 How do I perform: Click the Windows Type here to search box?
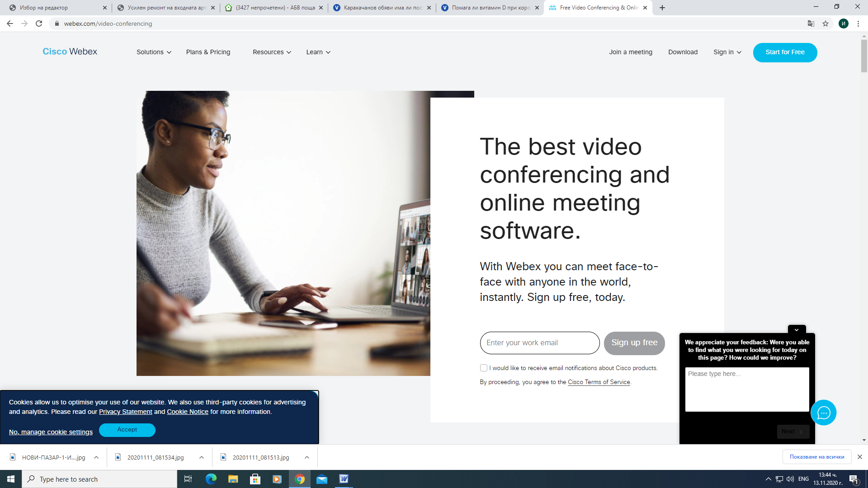tap(99, 479)
